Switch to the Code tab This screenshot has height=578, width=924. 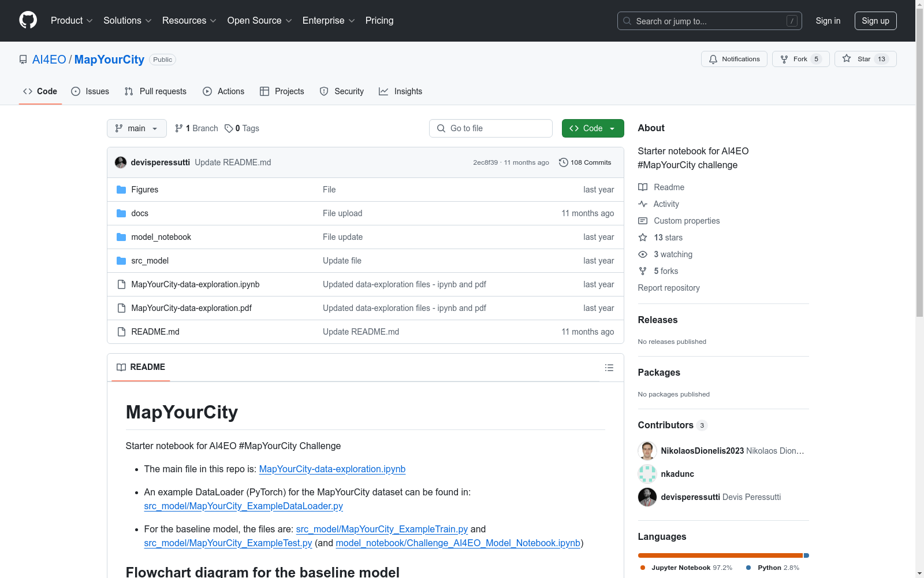coord(40,91)
